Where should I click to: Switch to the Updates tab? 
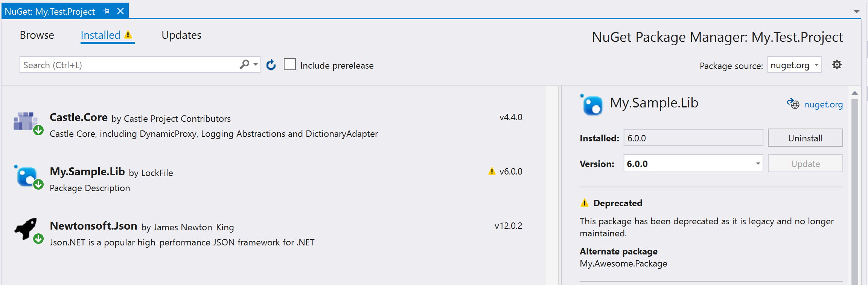click(x=181, y=35)
